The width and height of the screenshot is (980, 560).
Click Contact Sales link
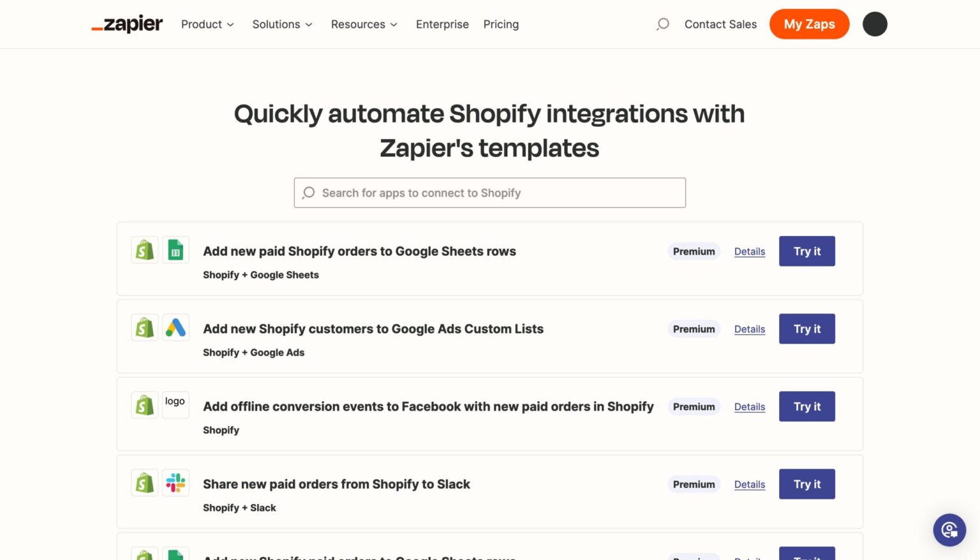coord(720,24)
